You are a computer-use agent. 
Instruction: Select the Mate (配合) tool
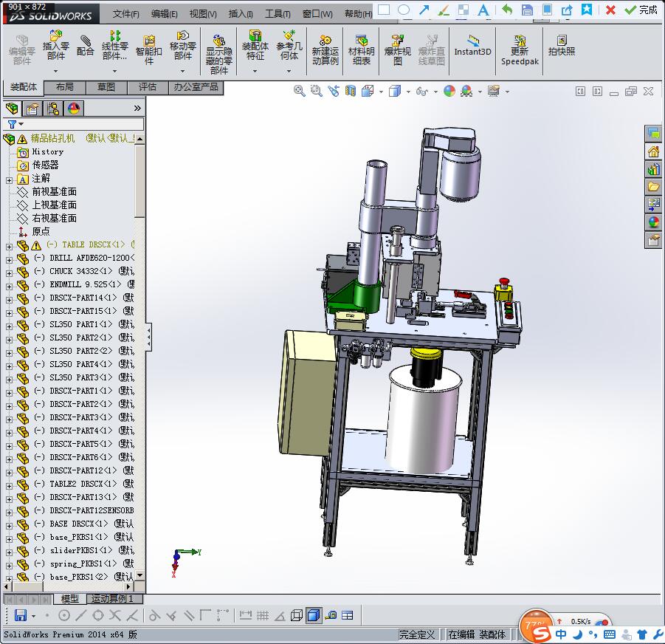point(85,46)
